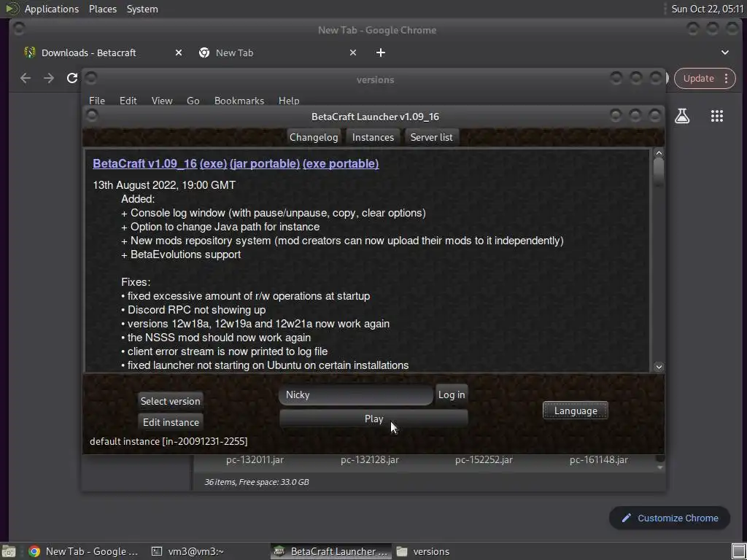Viewport: 747px width, 560px height.
Task: Click the BetaCraft Launcher window menu button
Action: [x=92, y=116]
